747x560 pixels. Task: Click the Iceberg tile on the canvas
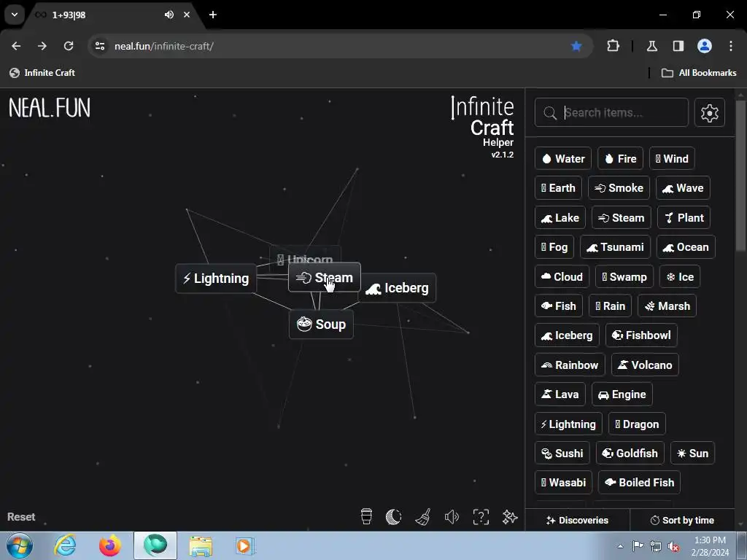[x=398, y=288]
